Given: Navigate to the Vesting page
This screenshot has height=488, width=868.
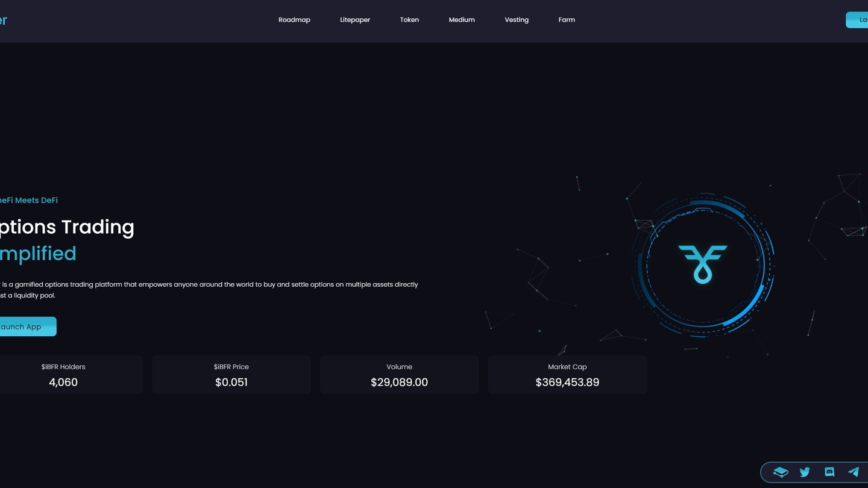Looking at the screenshot, I should coord(517,20).
